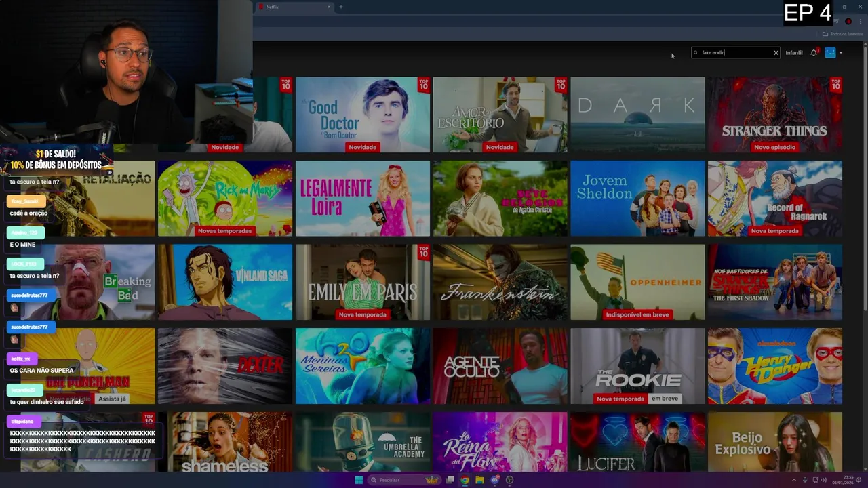868x488 pixels.
Task: Open Beijo Explosivo title card
Action: click(775, 442)
